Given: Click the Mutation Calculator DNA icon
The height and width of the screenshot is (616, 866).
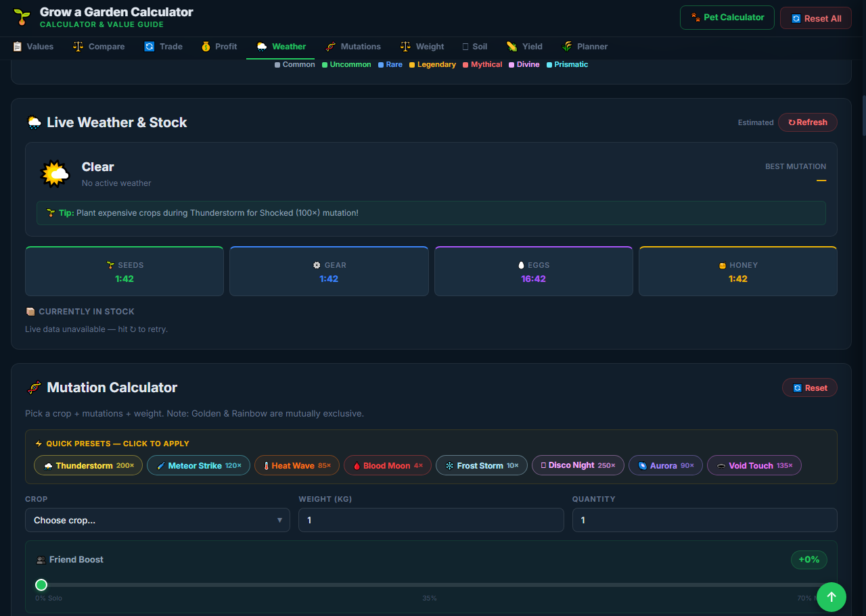Looking at the screenshot, I should click(x=34, y=387).
